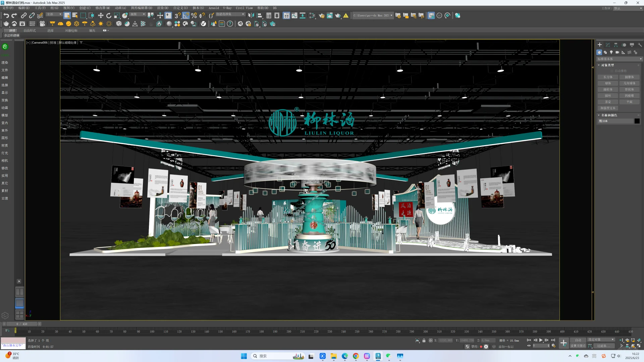The width and height of the screenshot is (644, 362).
Task: Click the 圆锥体 cone button
Action: tap(629, 77)
